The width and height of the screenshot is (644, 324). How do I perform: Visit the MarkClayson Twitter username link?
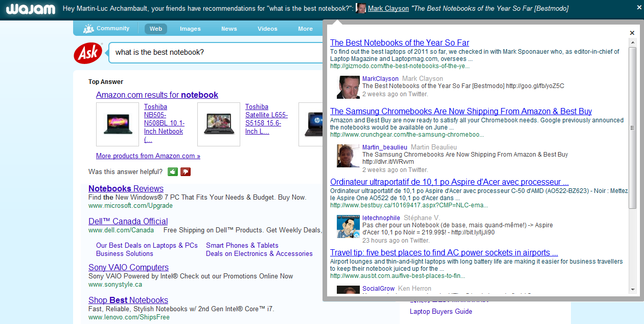[380, 79]
